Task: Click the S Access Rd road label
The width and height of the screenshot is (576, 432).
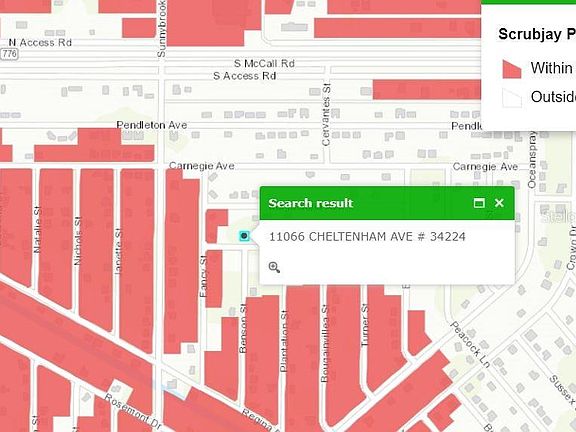Action: point(245,76)
